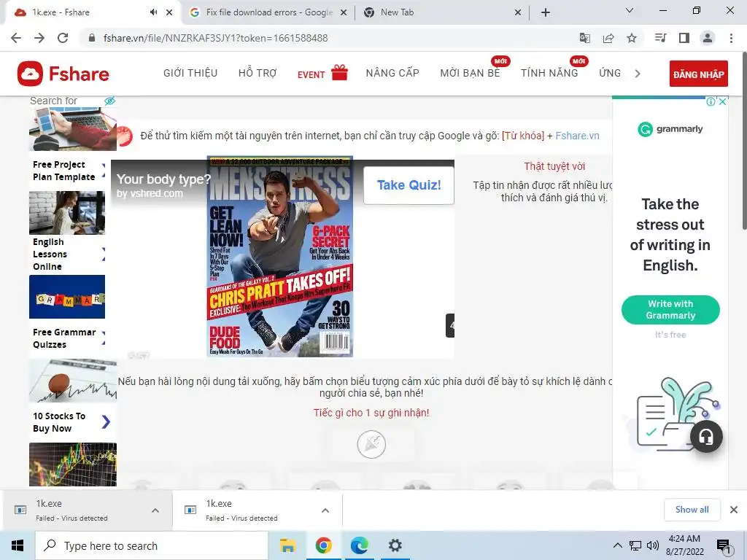Click Write with Grammarly button
This screenshot has height=560, width=747.
[x=670, y=309]
